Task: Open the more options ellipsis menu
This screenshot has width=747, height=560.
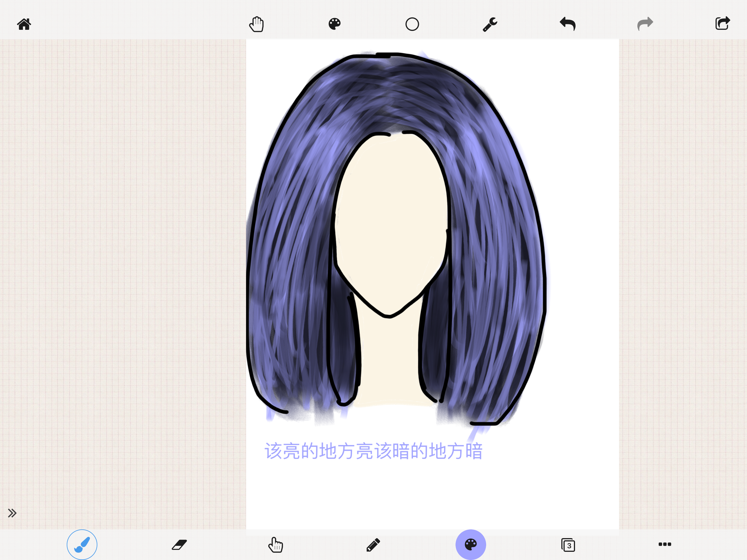Action: pyautogui.click(x=665, y=544)
